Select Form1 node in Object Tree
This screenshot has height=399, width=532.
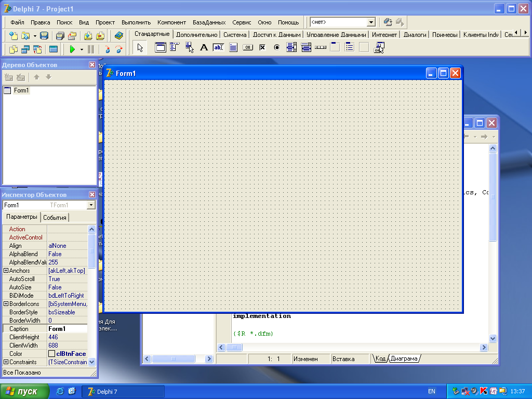21,90
